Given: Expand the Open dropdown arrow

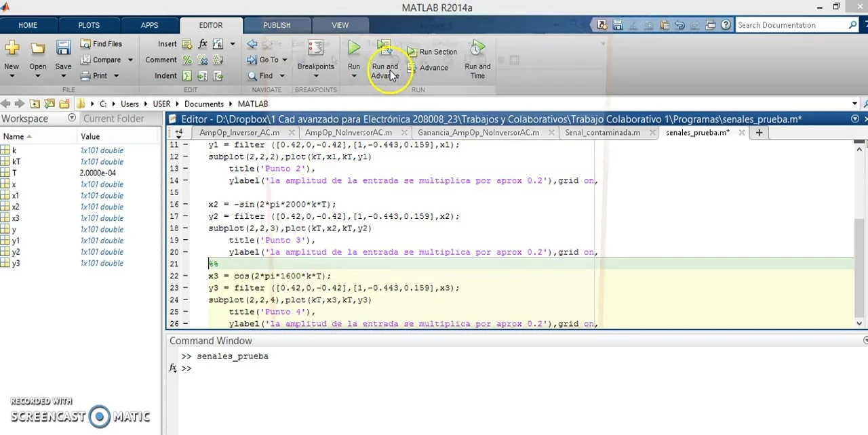Looking at the screenshot, I should tap(38, 76).
